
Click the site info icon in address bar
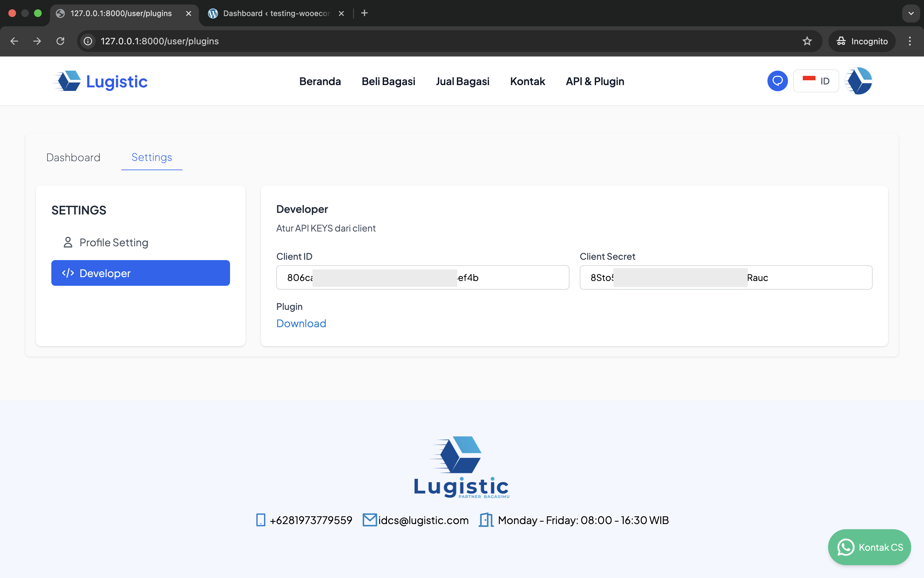pyautogui.click(x=88, y=41)
